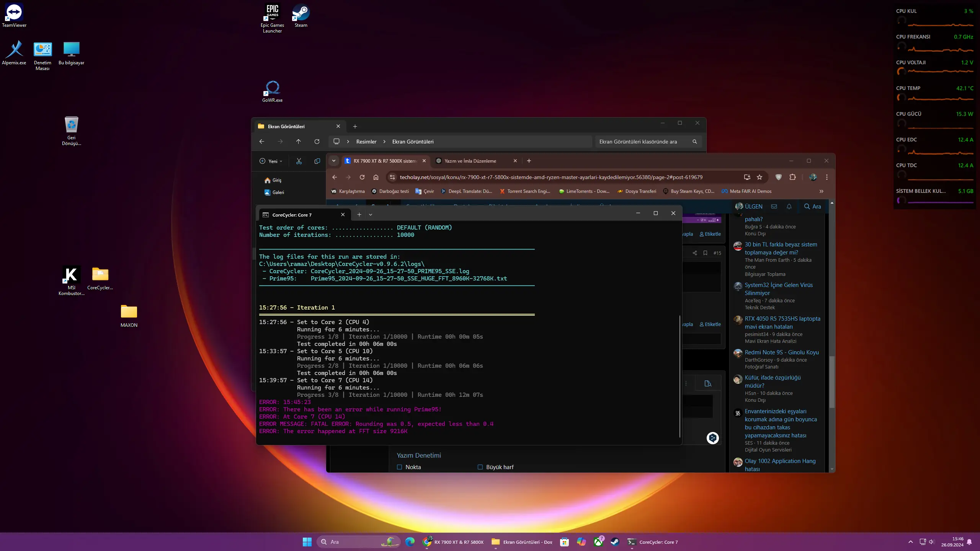The height and width of the screenshot is (551, 980).
Task: Bookmark this page with the star icon
Action: tap(759, 177)
